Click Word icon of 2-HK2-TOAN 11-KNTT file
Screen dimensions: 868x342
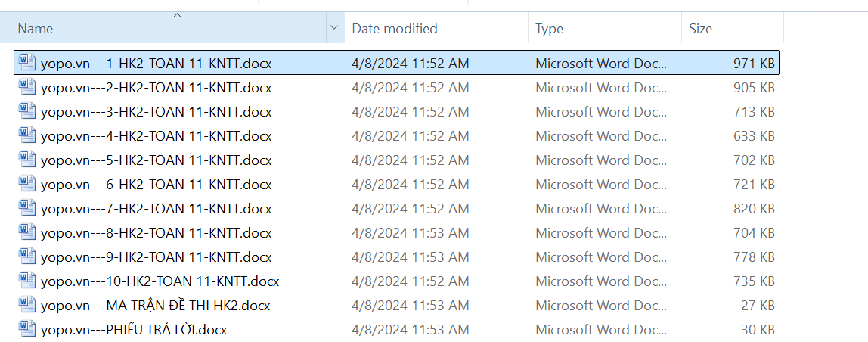click(27, 87)
